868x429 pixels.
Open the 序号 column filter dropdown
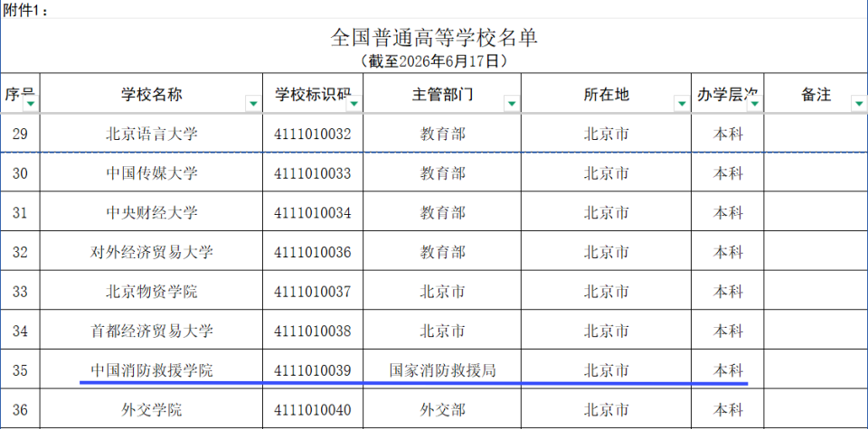click(31, 103)
